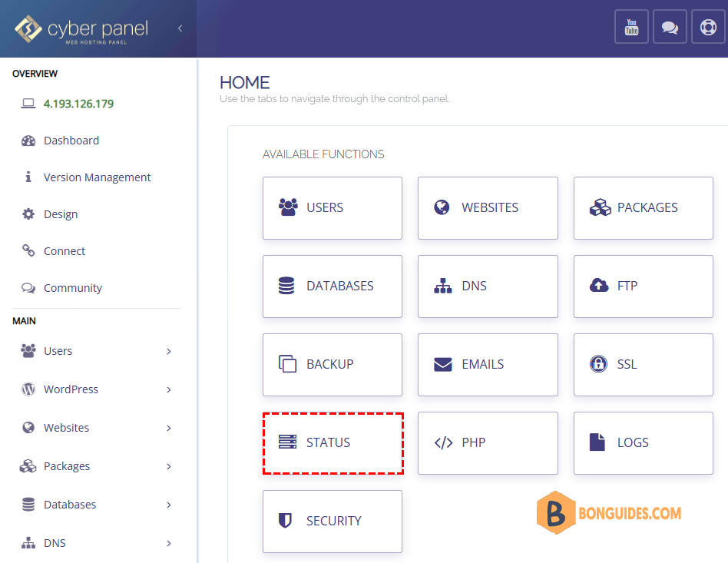
Task: Click the gear icon beside Design
Action: click(28, 214)
